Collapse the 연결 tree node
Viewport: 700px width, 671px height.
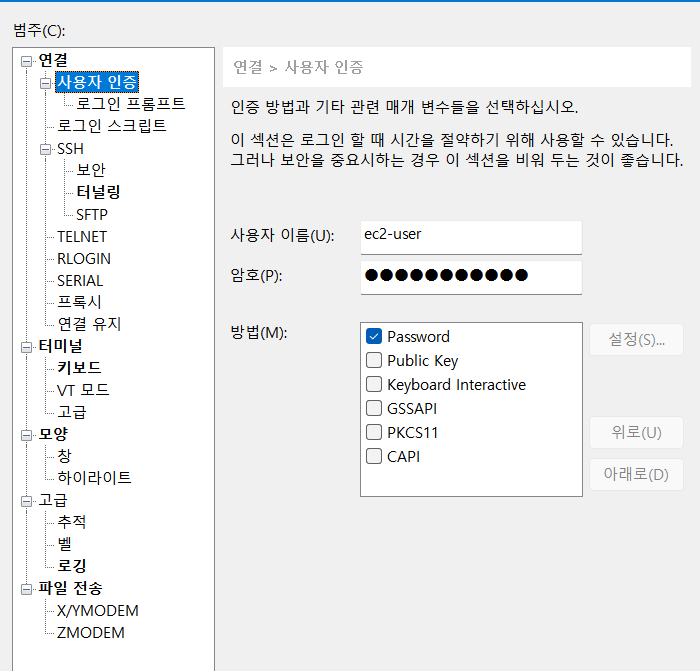click(x=27, y=61)
